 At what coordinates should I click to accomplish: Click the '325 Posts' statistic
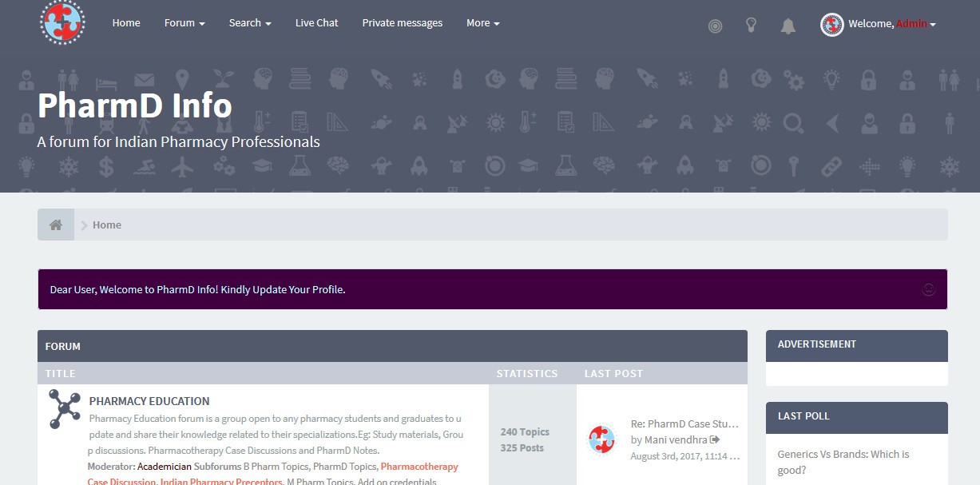pyautogui.click(x=522, y=448)
